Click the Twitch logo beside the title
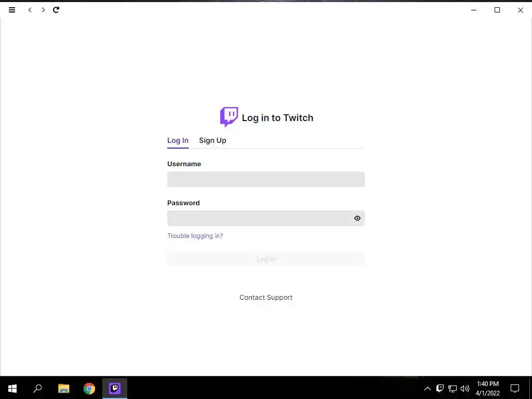 (229, 117)
